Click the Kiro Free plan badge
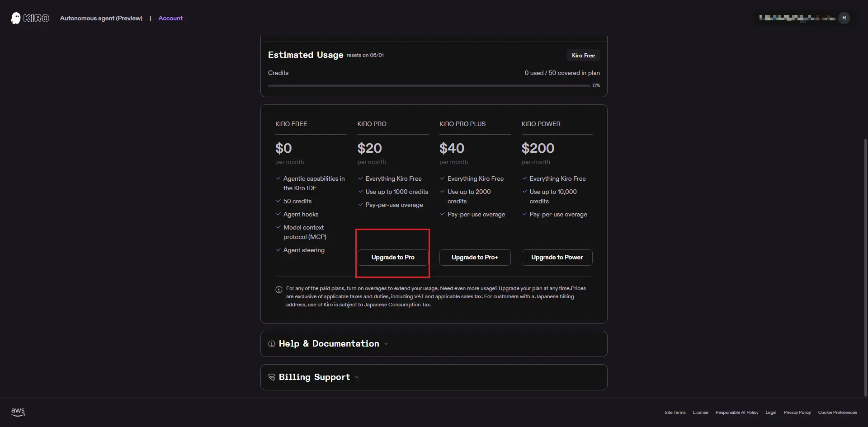868x427 pixels. [583, 56]
